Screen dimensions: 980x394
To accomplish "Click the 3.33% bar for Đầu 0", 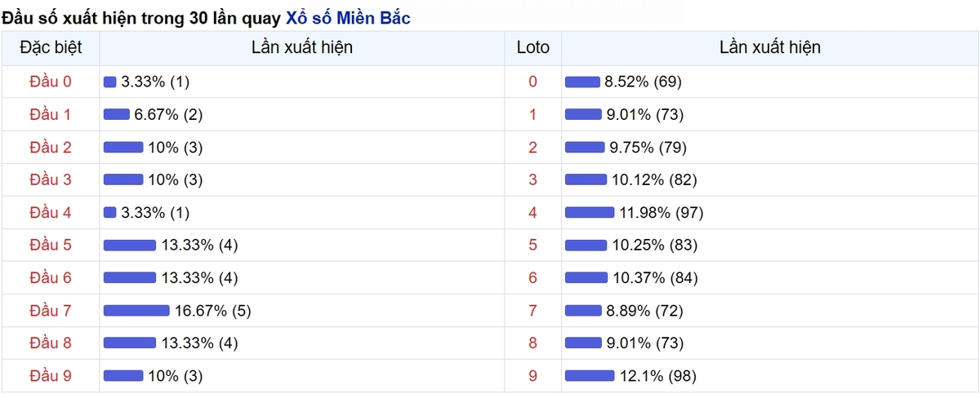I will (110, 82).
